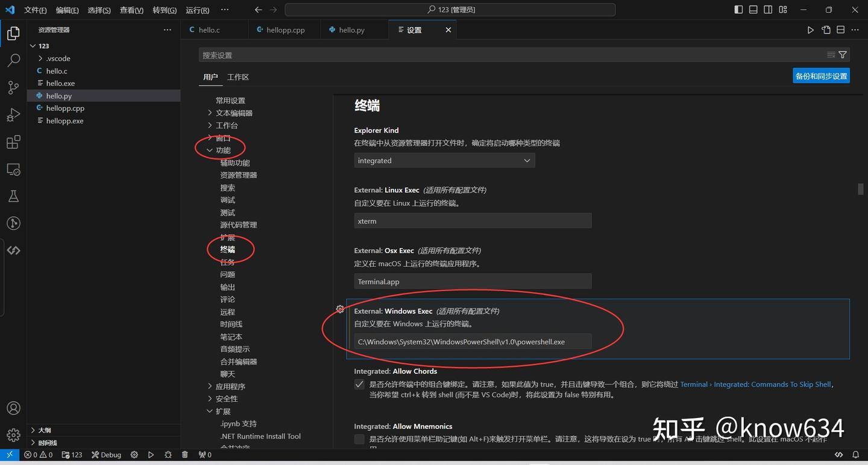Open the settings filter funnel icon
Image resolution: width=868 pixels, height=465 pixels.
tap(843, 55)
